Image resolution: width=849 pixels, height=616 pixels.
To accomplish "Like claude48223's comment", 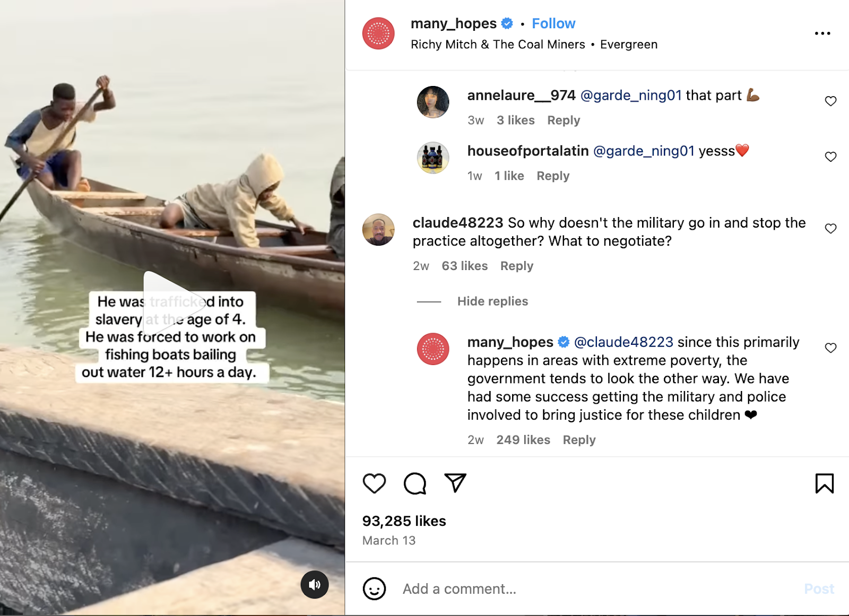I will [x=830, y=229].
